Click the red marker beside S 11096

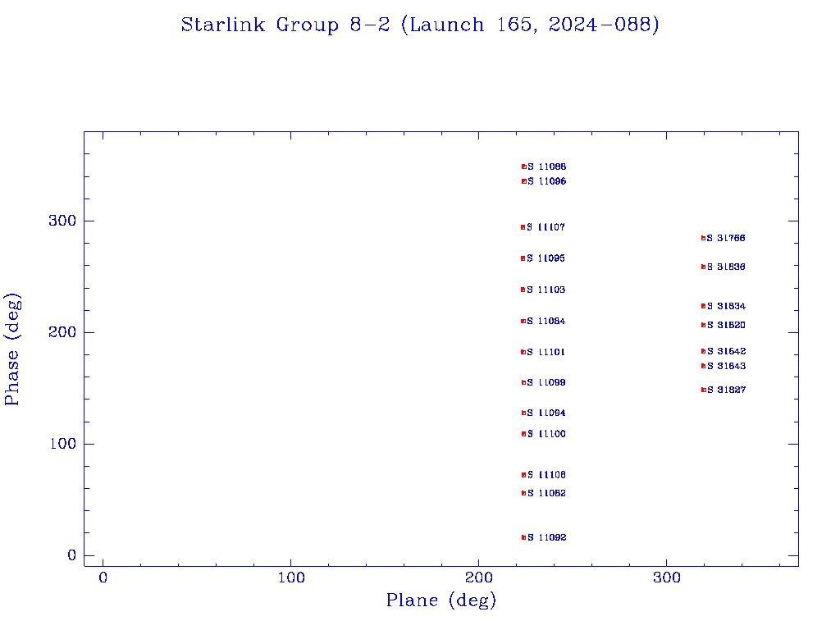524,181
